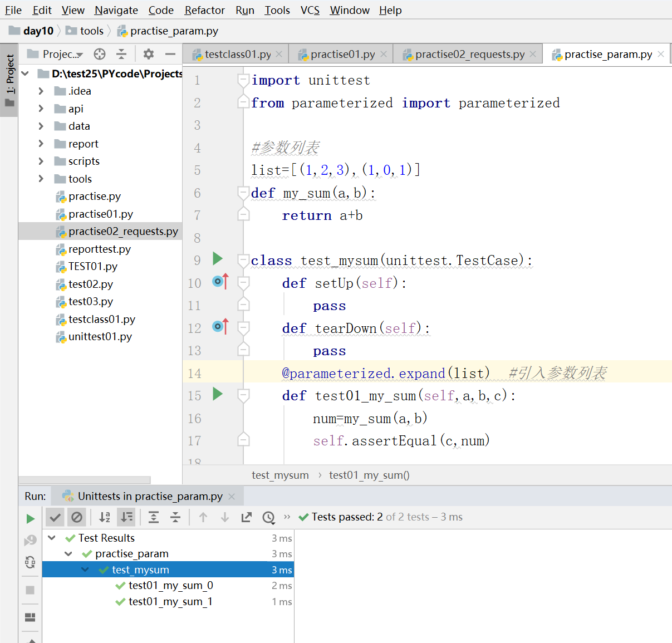Close the practise01.py editor tab
The height and width of the screenshot is (643, 672).
(384, 54)
